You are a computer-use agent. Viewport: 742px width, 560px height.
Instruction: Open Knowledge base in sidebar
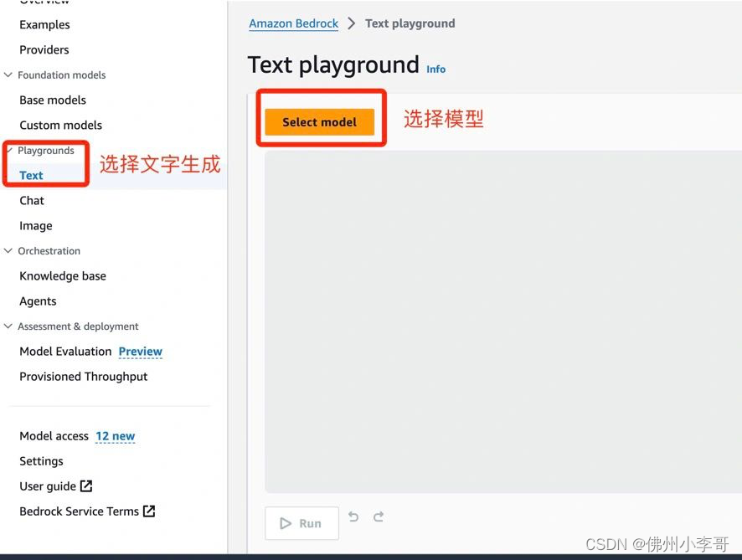coord(63,275)
